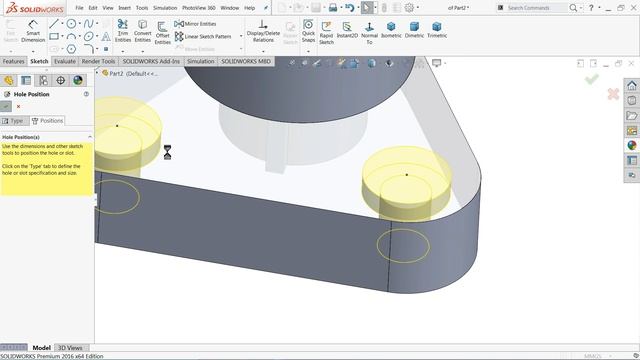Choose the Spline sketch tool
This screenshot has height=360, width=640.
(88, 24)
